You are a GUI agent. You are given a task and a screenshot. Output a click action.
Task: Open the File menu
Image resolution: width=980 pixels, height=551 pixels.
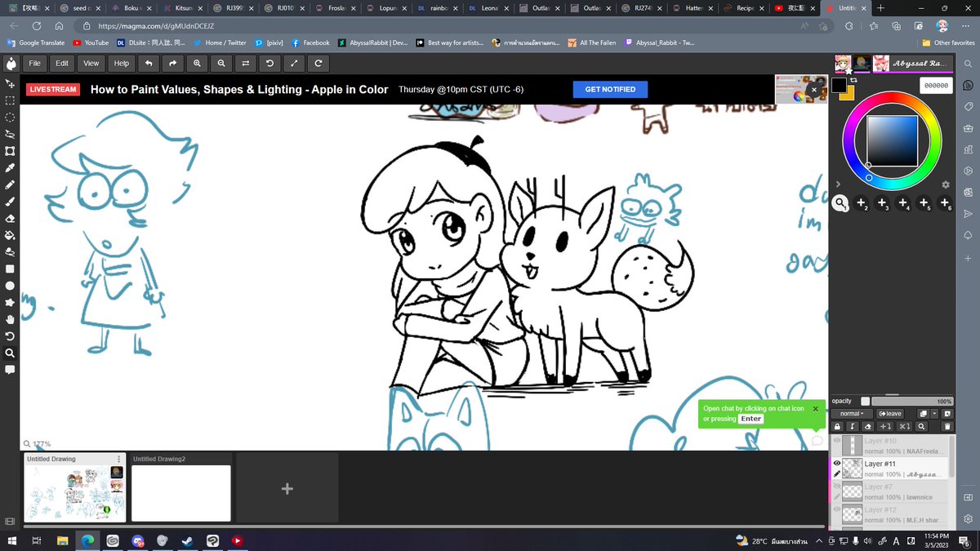34,63
